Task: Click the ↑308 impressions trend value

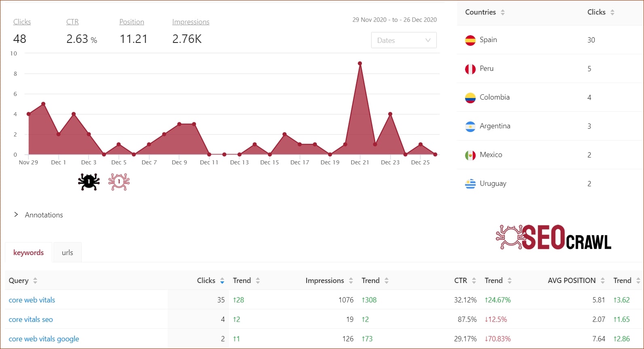Action: point(369,300)
